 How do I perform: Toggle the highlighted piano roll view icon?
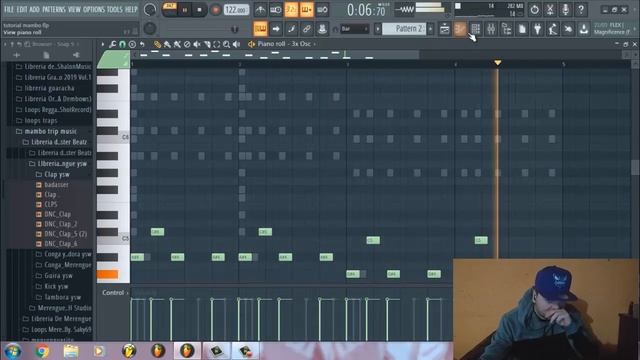pyautogui.click(x=460, y=29)
